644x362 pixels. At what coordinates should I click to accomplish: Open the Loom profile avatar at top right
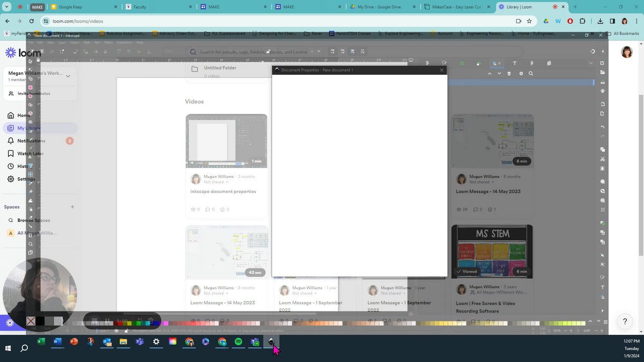626,52
